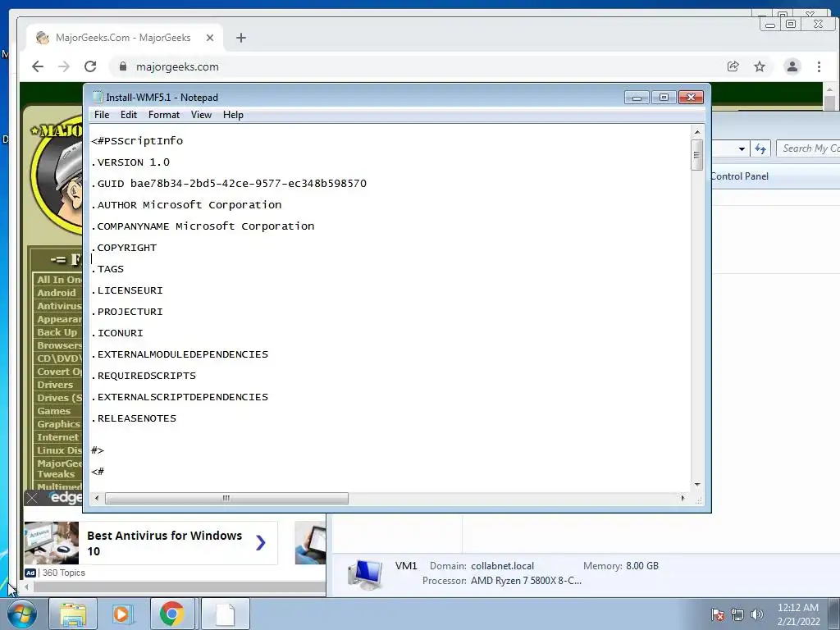Click the .COMPANYNAME line
The width and height of the screenshot is (840, 630).
click(203, 226)
